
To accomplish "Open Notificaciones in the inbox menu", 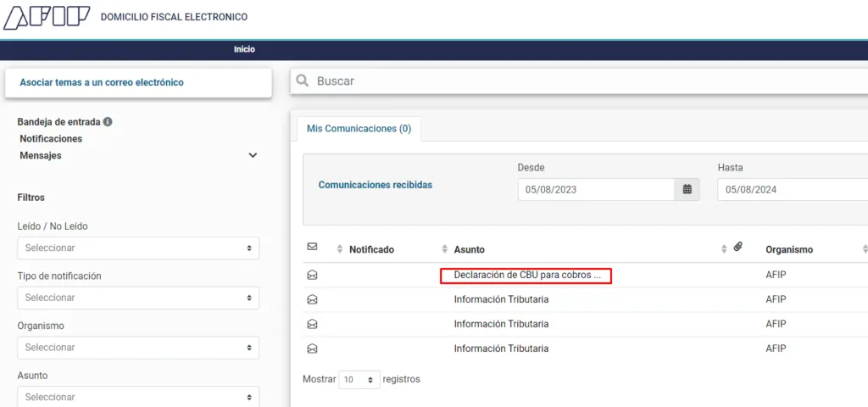I will pyautogui.click(x=51, y=138).
